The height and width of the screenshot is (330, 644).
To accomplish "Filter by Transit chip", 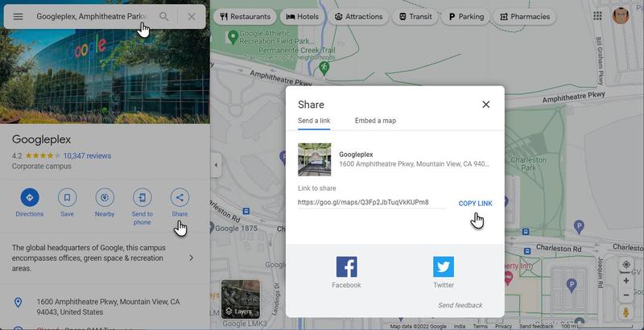I will click(x=415, y=17).
